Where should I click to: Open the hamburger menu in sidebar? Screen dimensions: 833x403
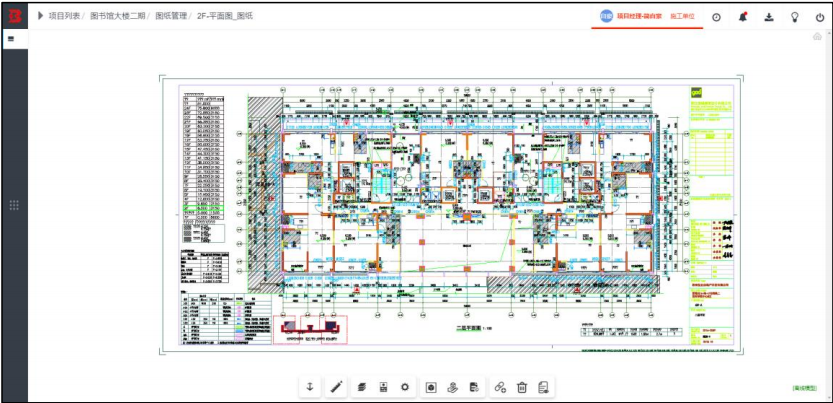coord(11,39)
